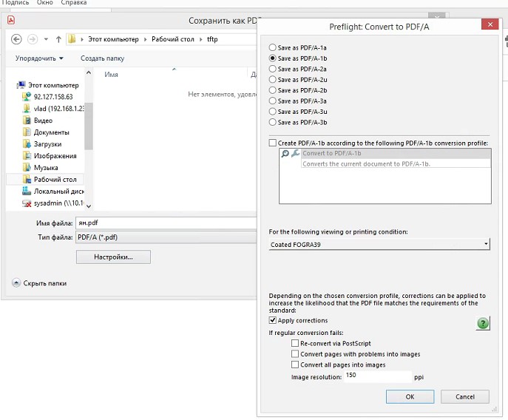This screenshot has width=508, height=420.
Task: Enable Create PDF/A-1b according to profile checkbox
Action: coord(272,143)
